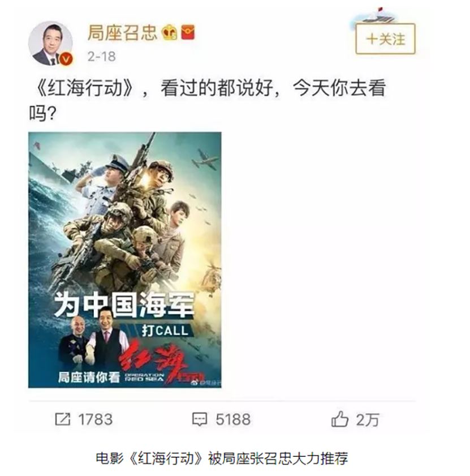
Task: Open the 局座召忠 profile avatar
Action: (x=50, y=44)
